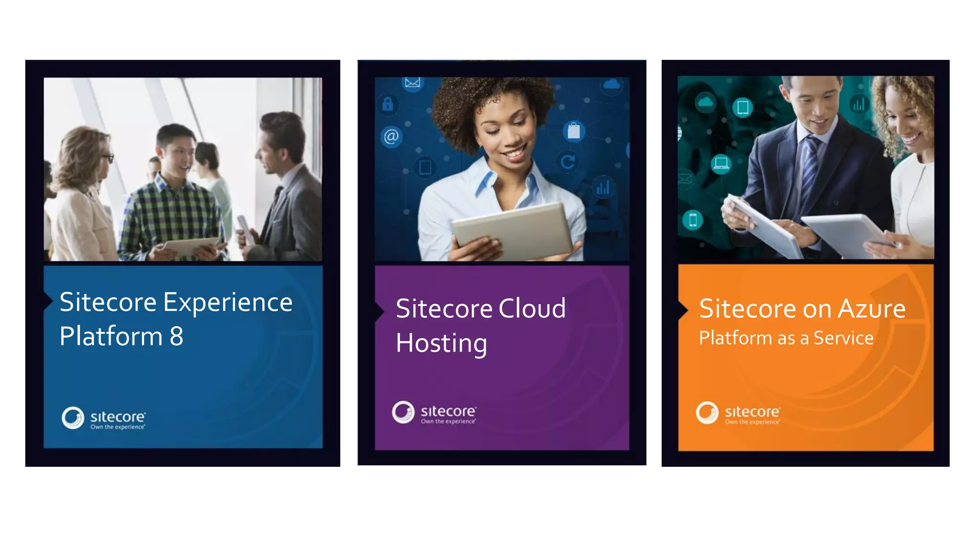This screenshot has width=980, height=551.
Task: Click the @ icon in the Cloud Hosting photo
Action: click(x=391, y=137)
